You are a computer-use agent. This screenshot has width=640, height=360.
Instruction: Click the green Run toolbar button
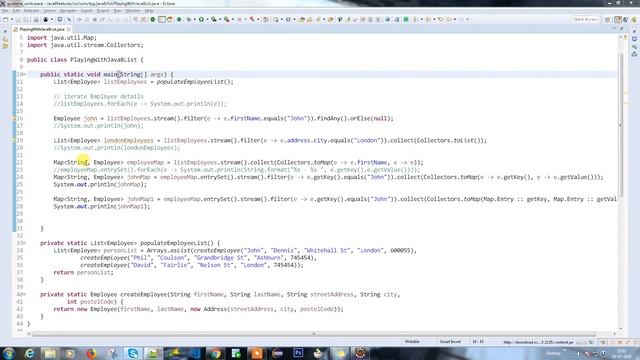pos(202,19)
